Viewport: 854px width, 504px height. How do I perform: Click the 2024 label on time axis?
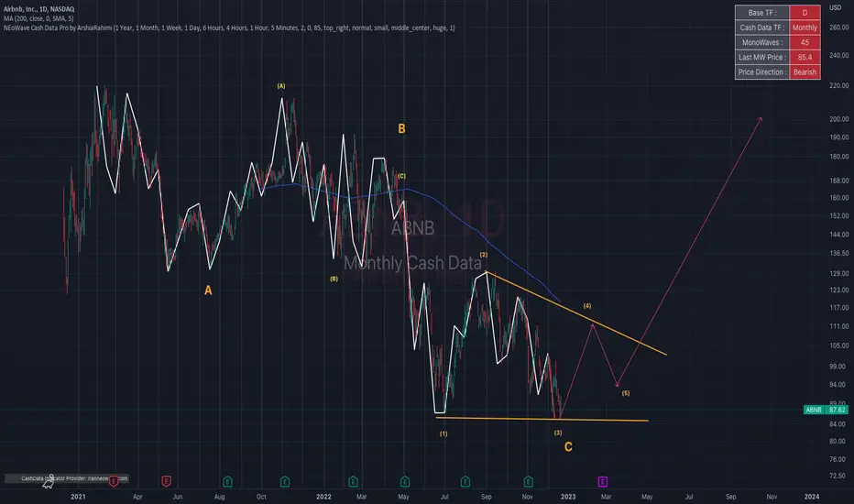point(812,497)
